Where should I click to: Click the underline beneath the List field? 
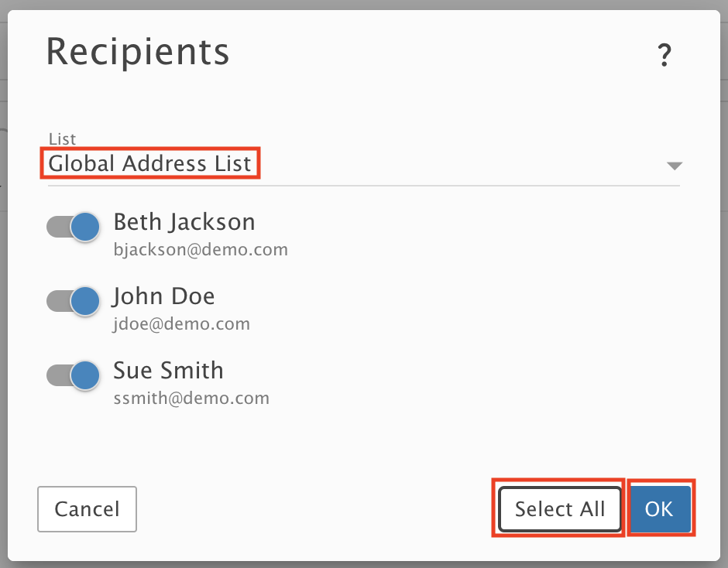pyautogui.click(x=363, y=186)
